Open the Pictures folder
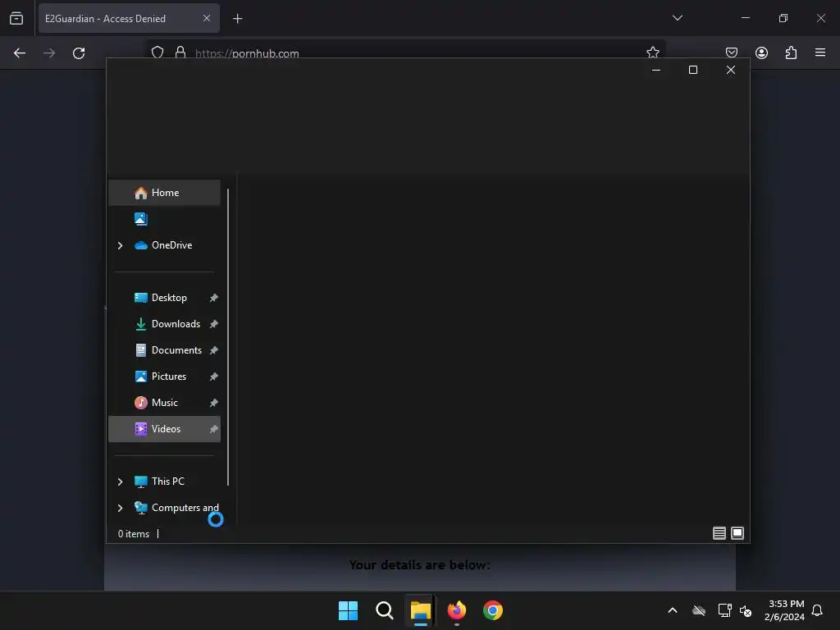Screen dimensions: 840x630 [169, 377]
